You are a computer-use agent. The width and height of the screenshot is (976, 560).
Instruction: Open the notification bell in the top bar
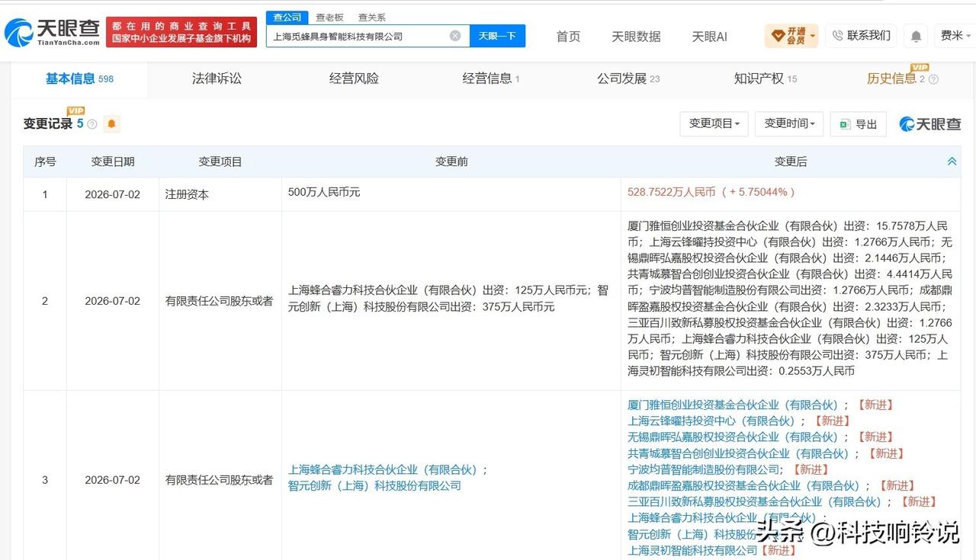click(916, 36)
